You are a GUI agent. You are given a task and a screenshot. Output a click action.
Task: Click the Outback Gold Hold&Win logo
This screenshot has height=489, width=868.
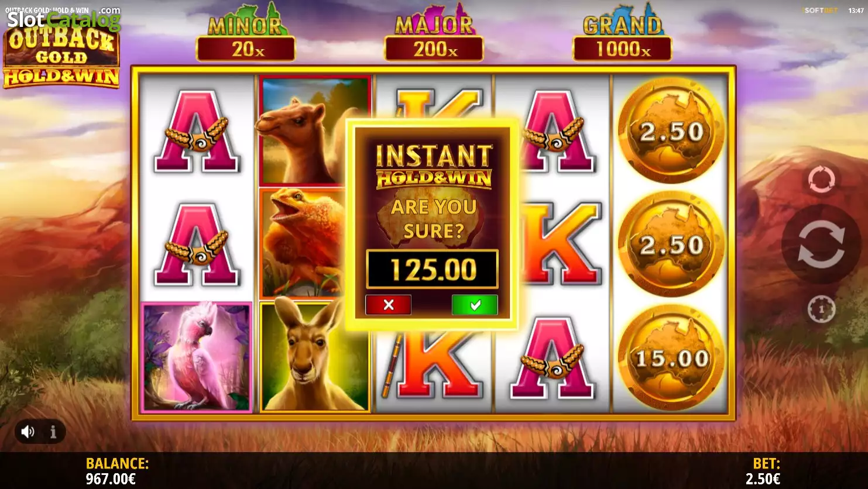coord(61,56)
